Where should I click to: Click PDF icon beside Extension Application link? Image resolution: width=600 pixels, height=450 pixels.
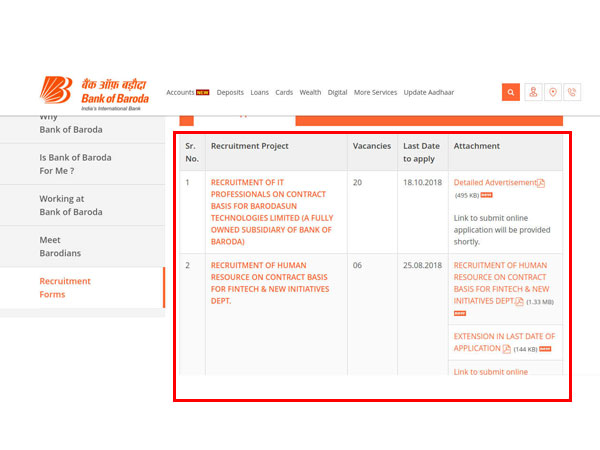click(x=507, y=349)
